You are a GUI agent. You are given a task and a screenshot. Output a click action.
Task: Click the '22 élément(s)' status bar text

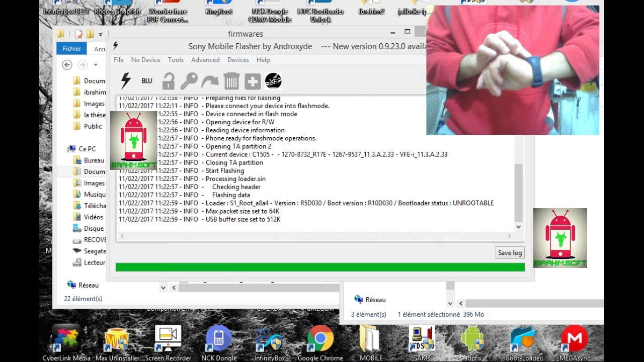coord(83,299)
